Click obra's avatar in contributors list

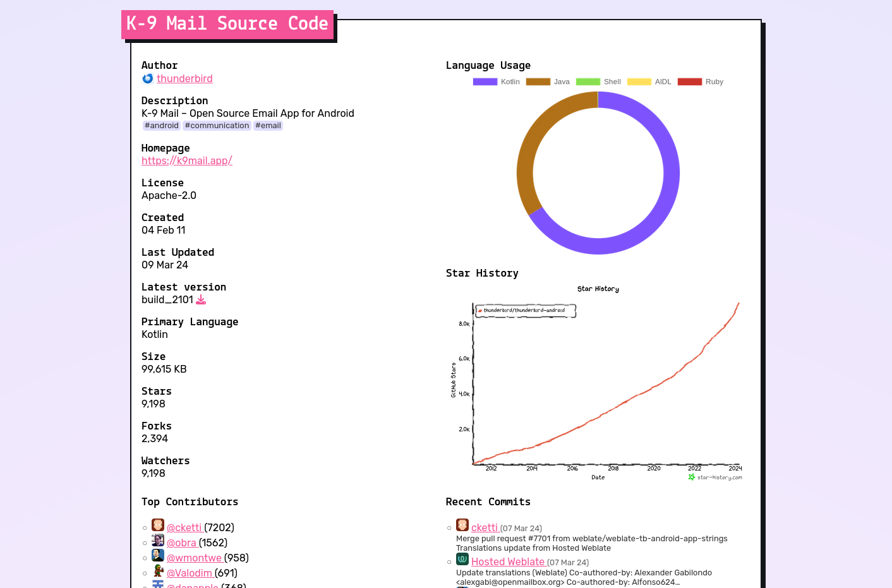(158, 541)
